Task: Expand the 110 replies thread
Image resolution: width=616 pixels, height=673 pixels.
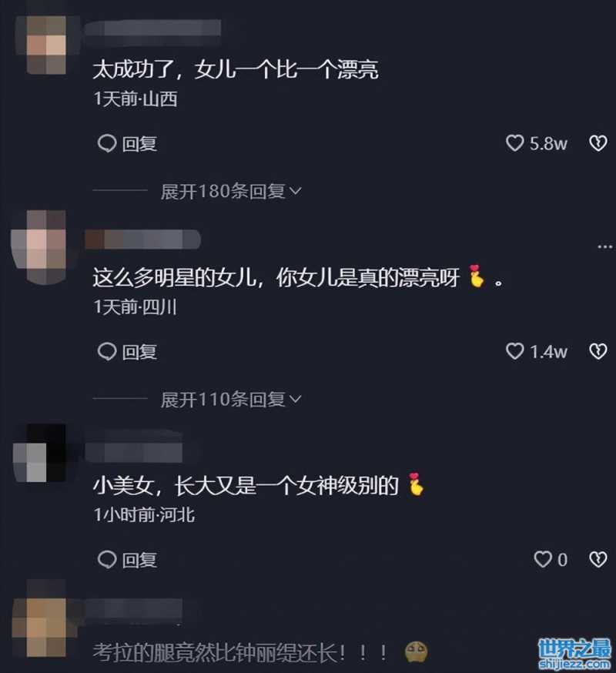Action: pyautogui.click(x=231, y=400)
